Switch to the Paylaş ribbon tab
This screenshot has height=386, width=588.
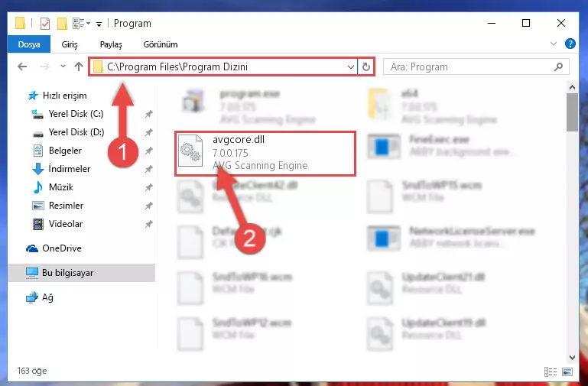point(111,44)
